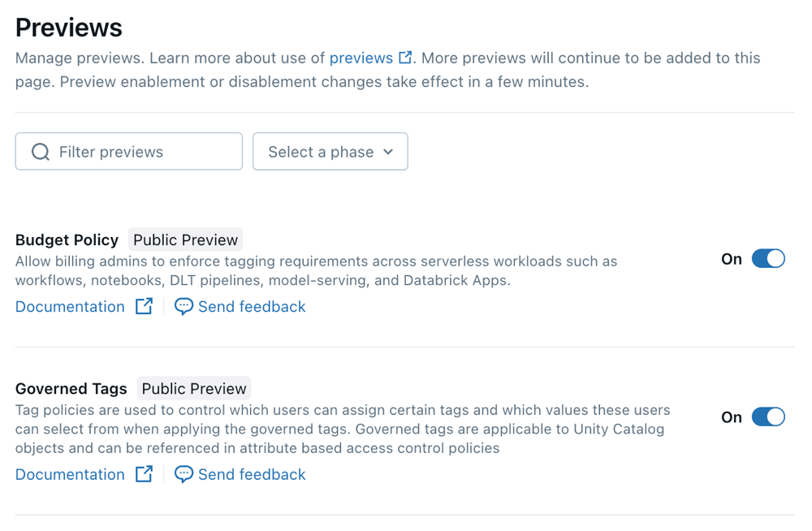Click the speech bubble icon under Governed Tags

(x=184, y=474)
